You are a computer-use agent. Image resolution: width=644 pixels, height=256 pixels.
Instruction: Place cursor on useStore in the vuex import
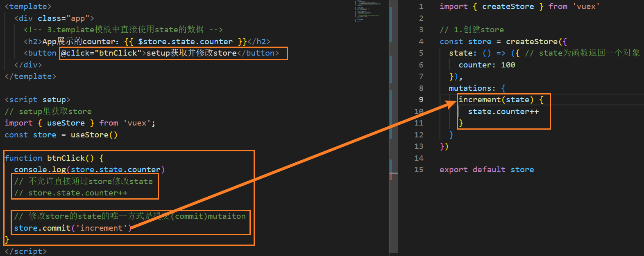coord(66,123)
